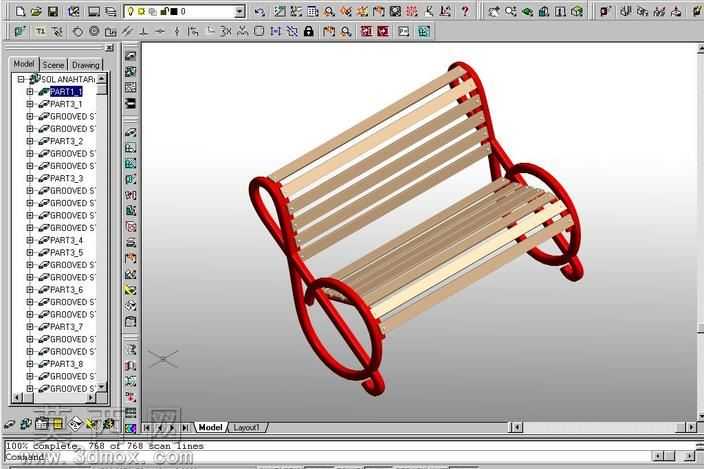Click the first-tab navigation arrow below the viewport

pos(147,428)
